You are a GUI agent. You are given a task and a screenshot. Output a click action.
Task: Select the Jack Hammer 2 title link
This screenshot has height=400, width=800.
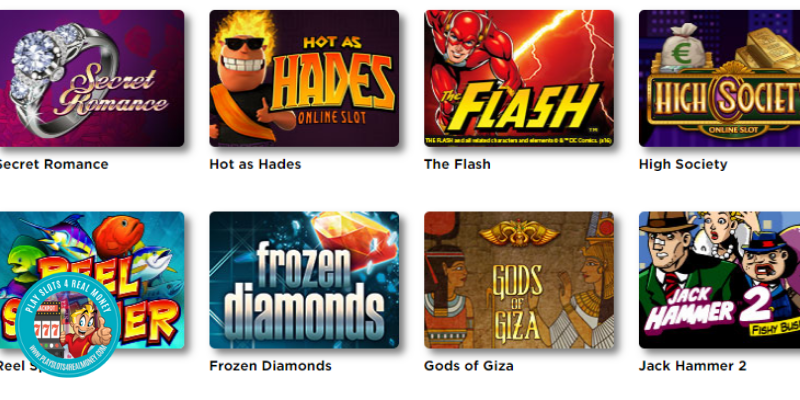pos(692,366)
